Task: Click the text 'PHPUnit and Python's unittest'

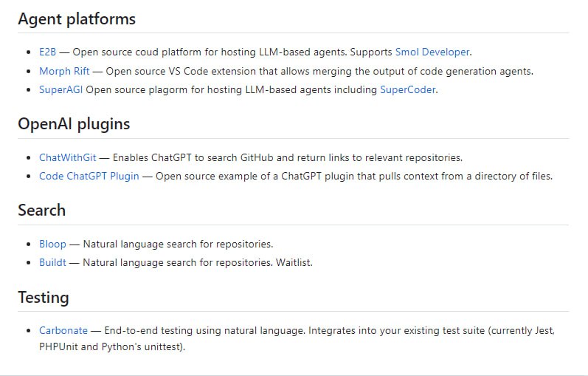Action: [x=111, y=346]
